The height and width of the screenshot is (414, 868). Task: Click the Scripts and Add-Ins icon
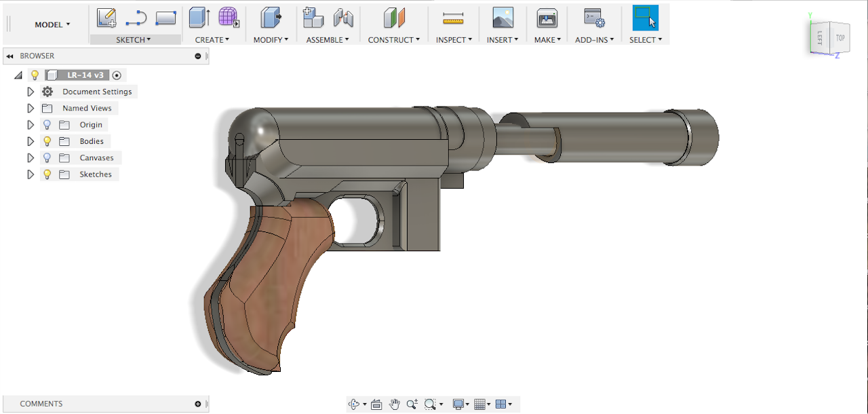tap(594, 18)
